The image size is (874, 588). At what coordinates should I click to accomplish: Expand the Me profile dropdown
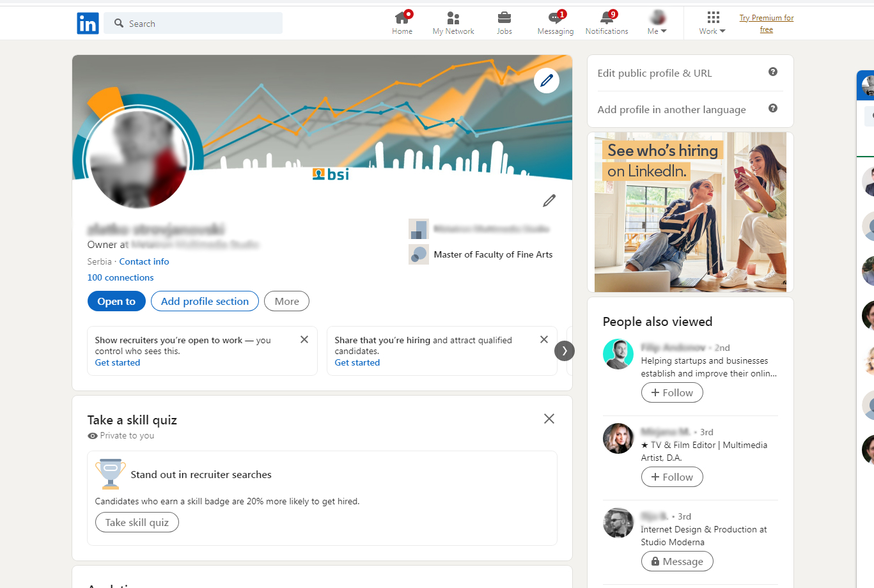[x=657, y=23]
